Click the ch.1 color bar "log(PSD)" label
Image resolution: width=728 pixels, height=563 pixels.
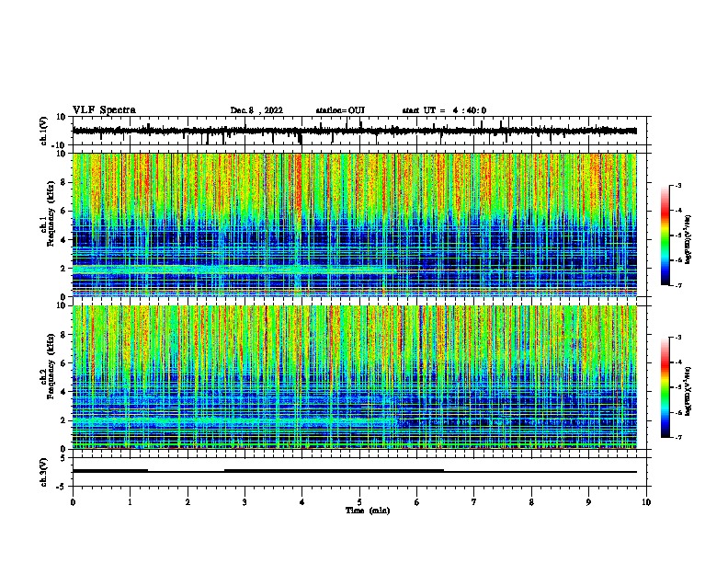[688, 240]
